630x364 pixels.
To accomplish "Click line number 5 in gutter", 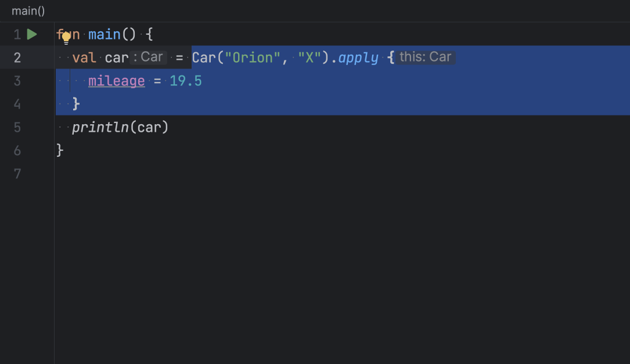I will click(x=17, y=127).
